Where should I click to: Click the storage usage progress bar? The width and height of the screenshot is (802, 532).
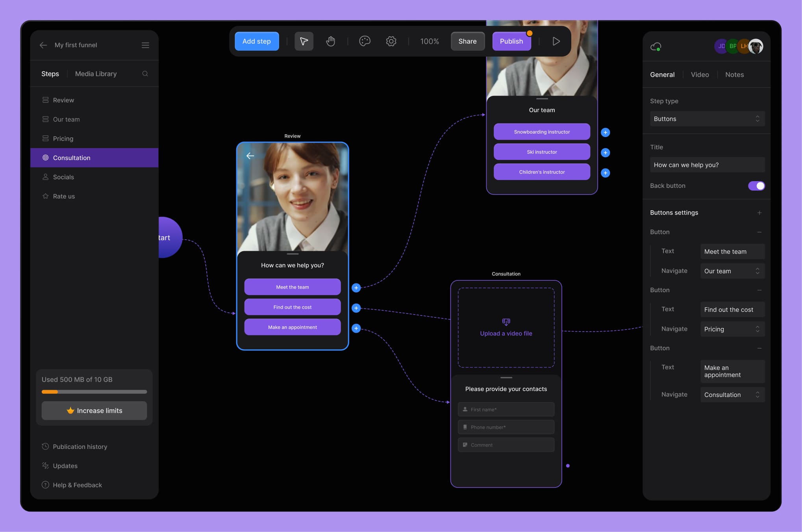[94, 392]
